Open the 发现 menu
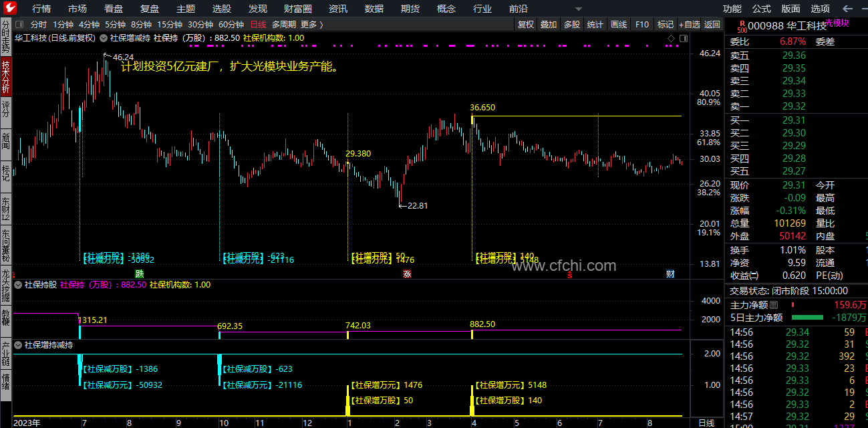 pos(258,9)
